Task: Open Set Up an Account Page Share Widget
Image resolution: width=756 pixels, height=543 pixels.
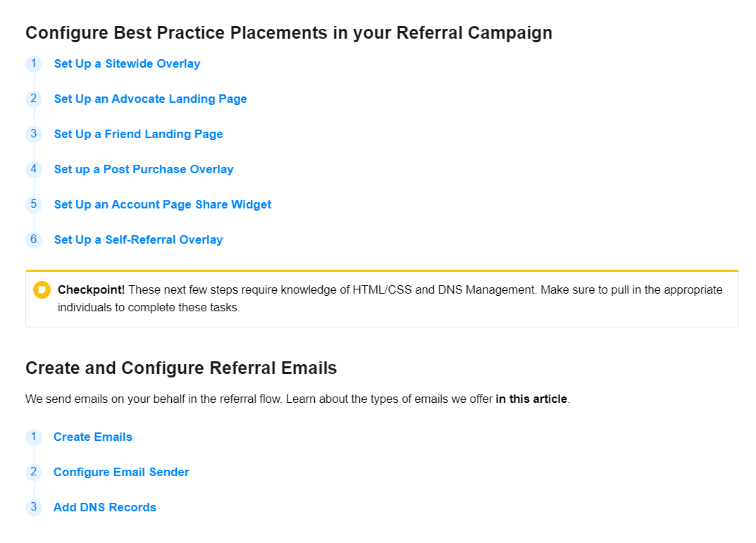Action: 163,205
